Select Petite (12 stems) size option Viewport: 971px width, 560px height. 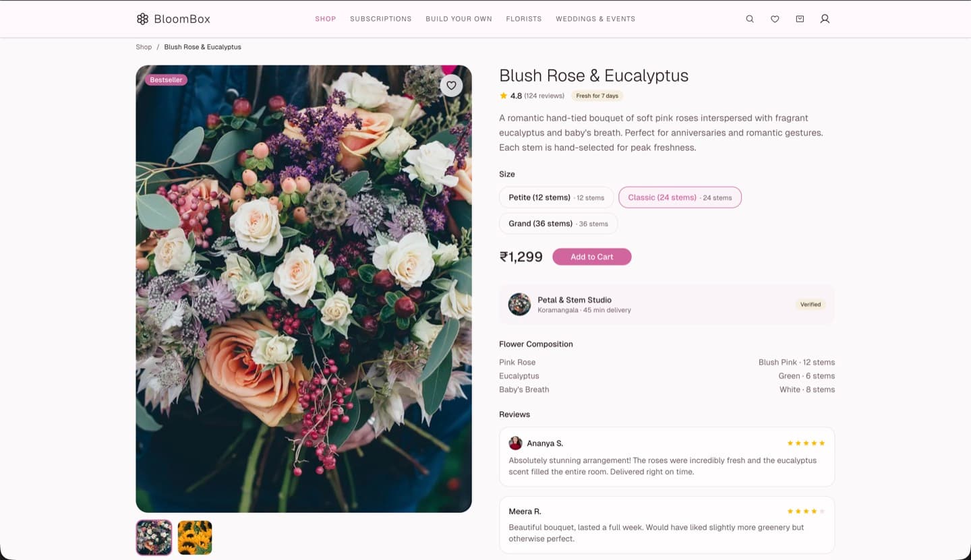556,197
